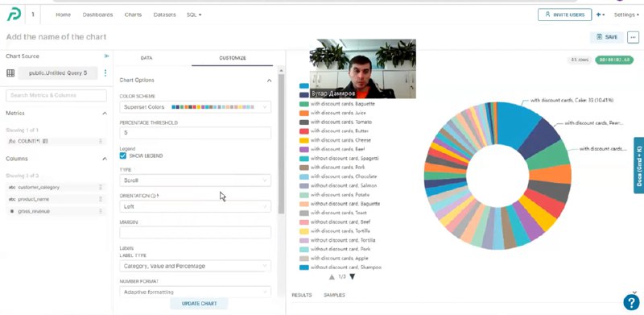The image size is (644, 315).
Task: Go to next legend page arrow
Action: (x=352, y=277)
